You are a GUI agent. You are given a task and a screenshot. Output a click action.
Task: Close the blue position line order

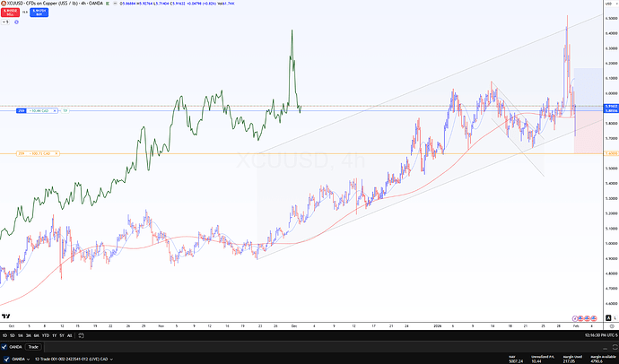pyautogui.click(x=55, y=111)
